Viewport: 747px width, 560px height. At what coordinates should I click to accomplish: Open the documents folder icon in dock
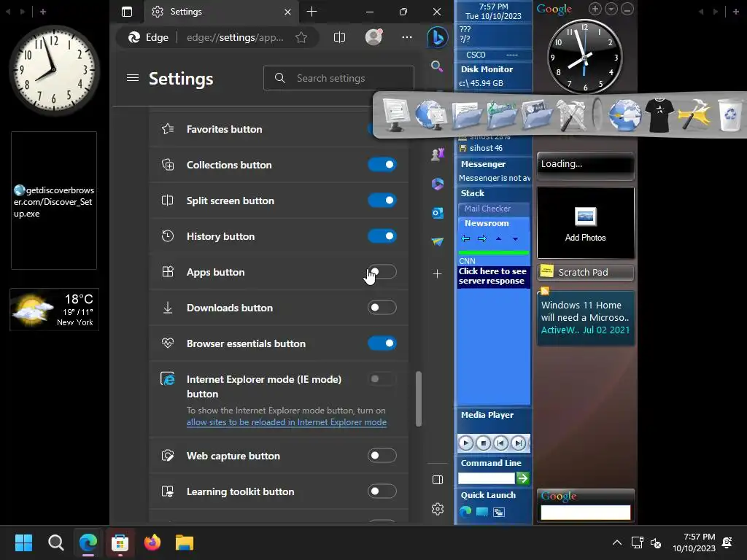pos(467,115)
